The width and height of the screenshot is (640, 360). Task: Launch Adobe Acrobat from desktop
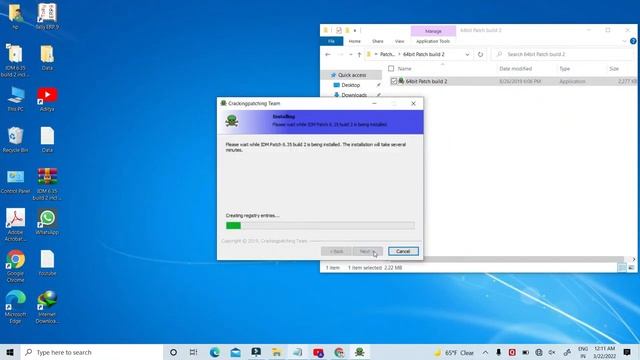pyautogui.click(x=16, y=224)
